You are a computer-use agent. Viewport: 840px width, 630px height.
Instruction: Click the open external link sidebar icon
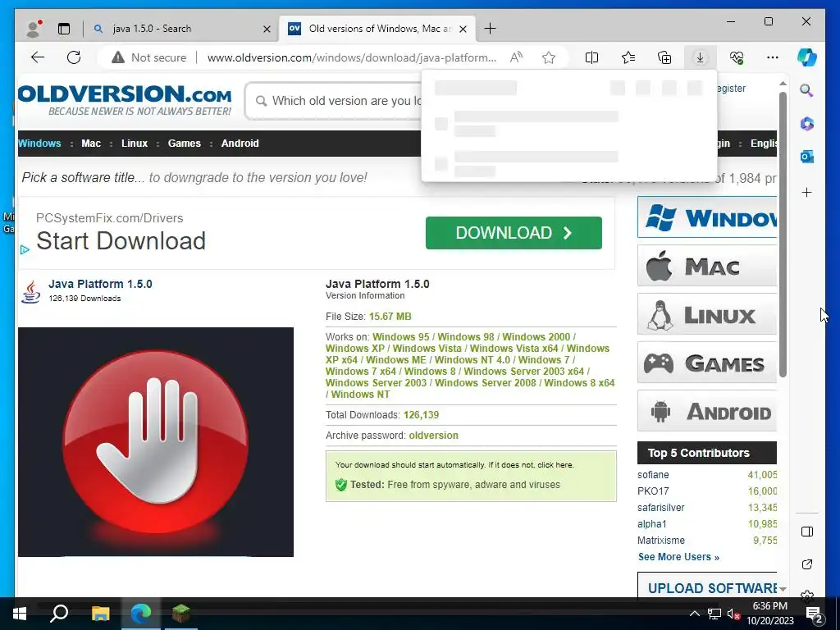pyautogui.click(x=807, y=564)
